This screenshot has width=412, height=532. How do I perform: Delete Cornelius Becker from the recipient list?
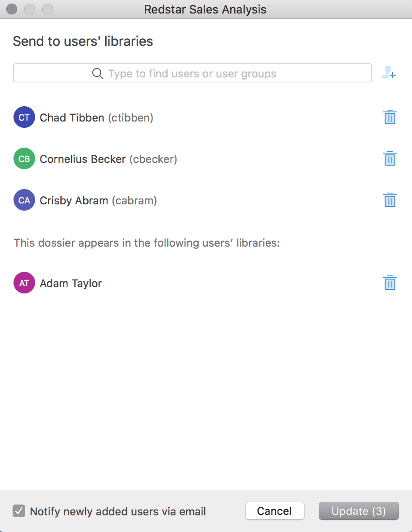[x=390, y=159]
